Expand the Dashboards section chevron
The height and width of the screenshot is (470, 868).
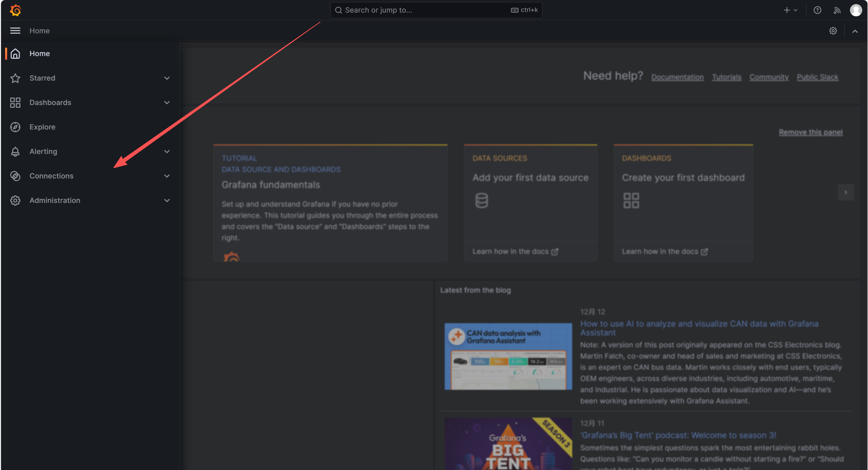click(167, 102)
